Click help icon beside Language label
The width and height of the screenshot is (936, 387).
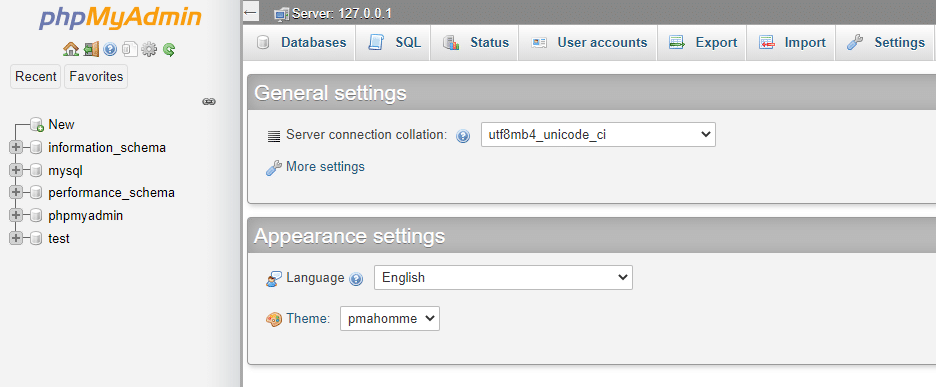tap(356, 279)
